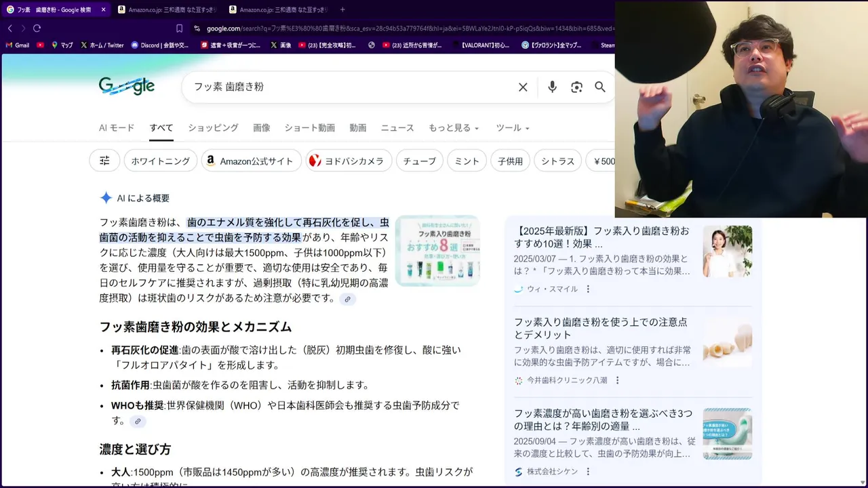The width and height of the screenshot is (868, 488).
Task: Open the thumbnail beside the 株式会社シケン result
Action: (x=727, y=434)
